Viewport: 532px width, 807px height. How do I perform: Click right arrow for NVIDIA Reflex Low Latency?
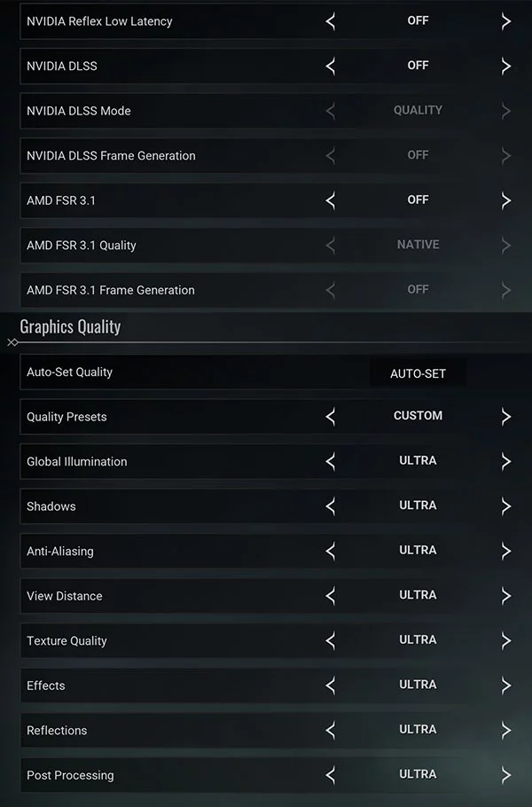point(506,21)
